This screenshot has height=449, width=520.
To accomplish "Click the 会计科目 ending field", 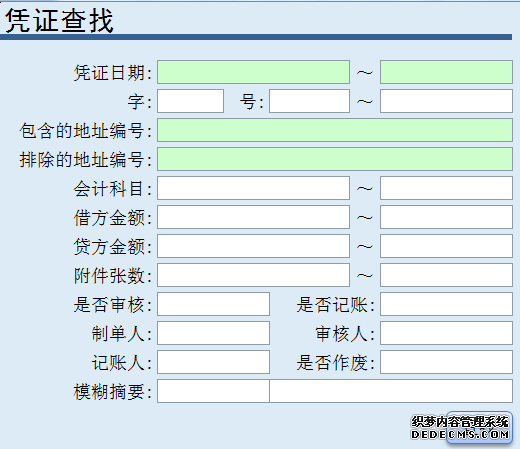I will [x=446, y=188].
